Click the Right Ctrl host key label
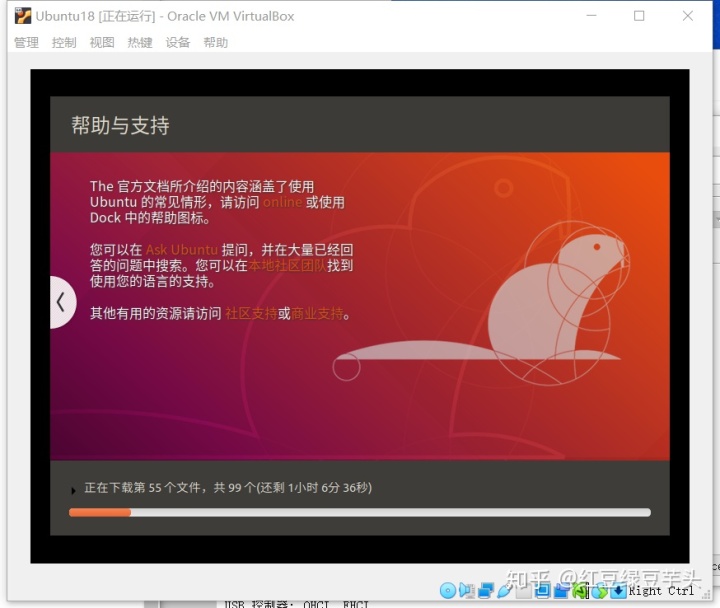 pos(661,591)
